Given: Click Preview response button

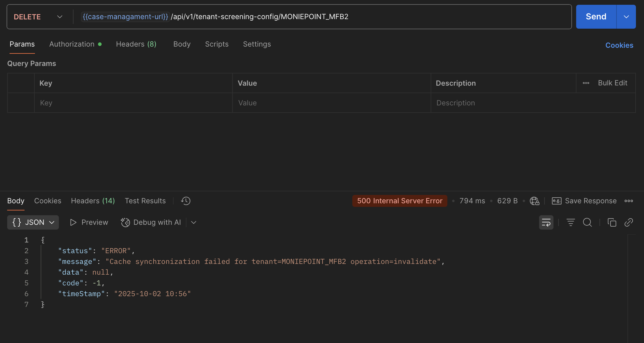Looking at the screenshot, I should coord(89,222).
